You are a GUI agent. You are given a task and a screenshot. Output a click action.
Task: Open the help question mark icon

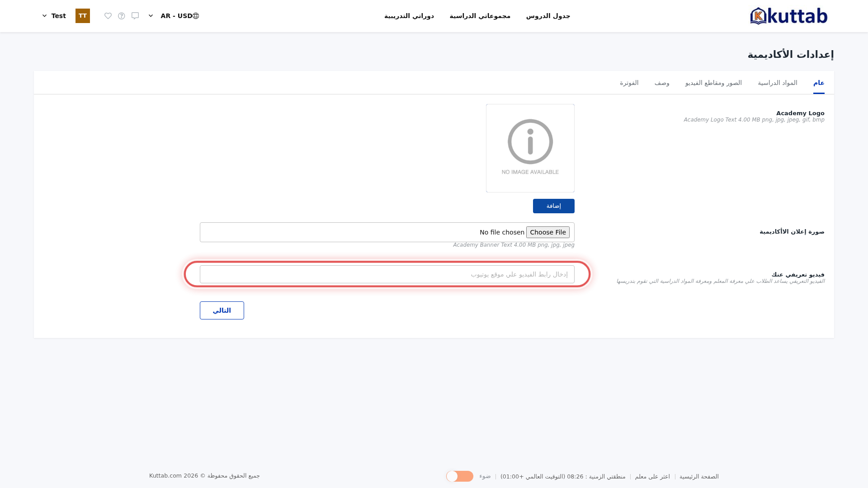coord(122,16)
